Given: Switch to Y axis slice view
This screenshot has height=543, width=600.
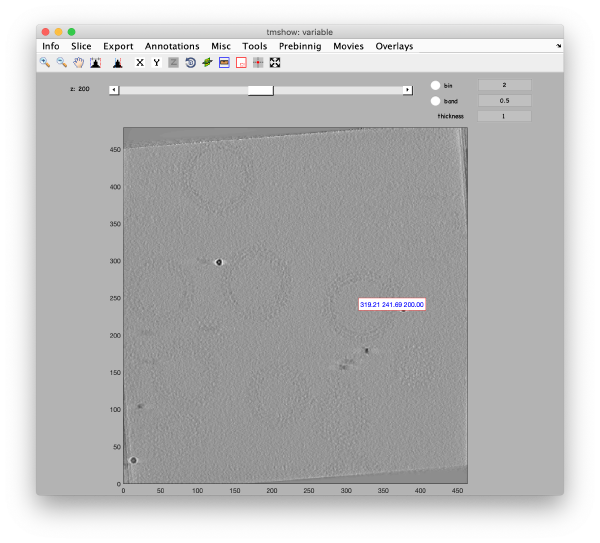Looking at the screenshot, I should pyautogui.click(x=156, y=62).
